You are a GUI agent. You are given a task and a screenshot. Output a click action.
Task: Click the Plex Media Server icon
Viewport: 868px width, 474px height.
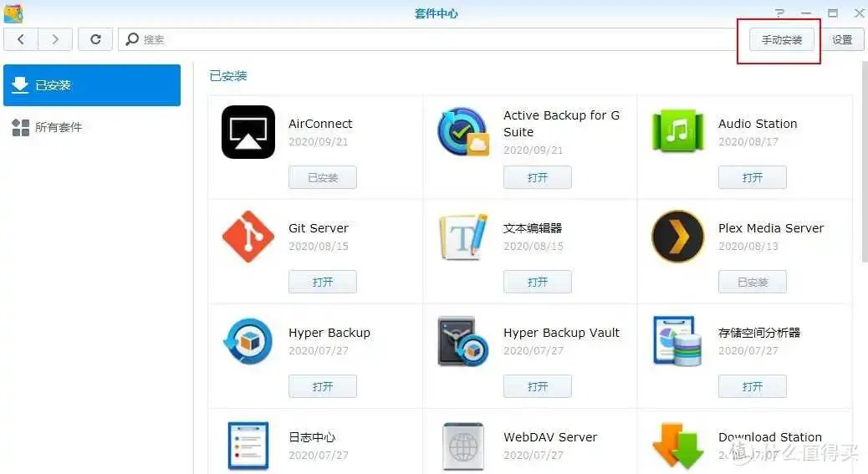(677, 237)
